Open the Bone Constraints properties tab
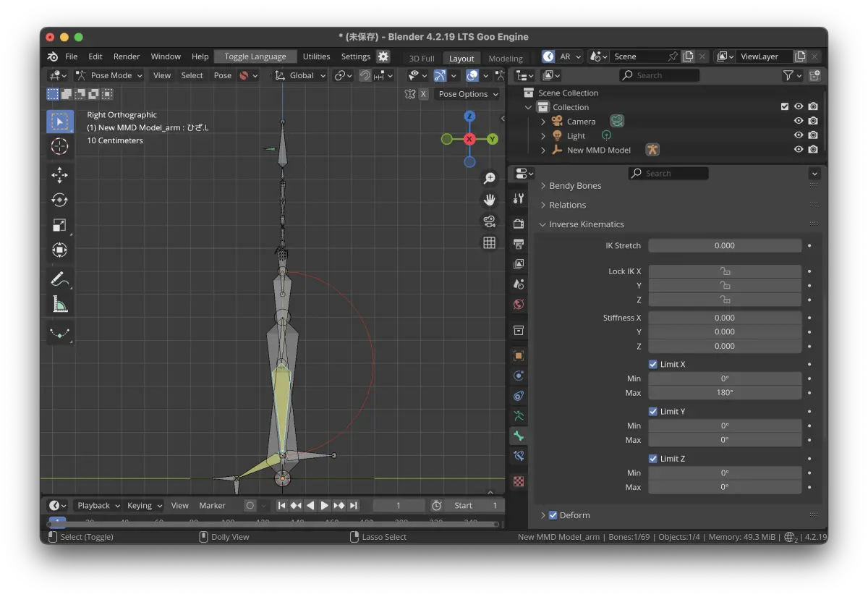 click(519, 456)
